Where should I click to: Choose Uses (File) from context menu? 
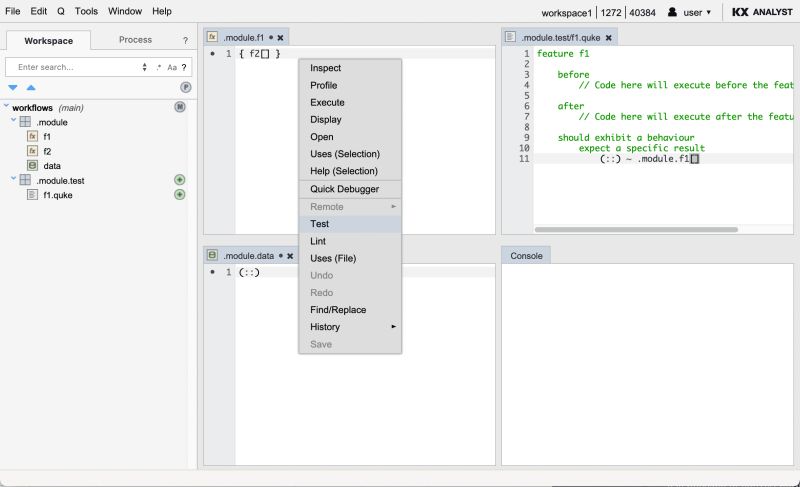350,259
